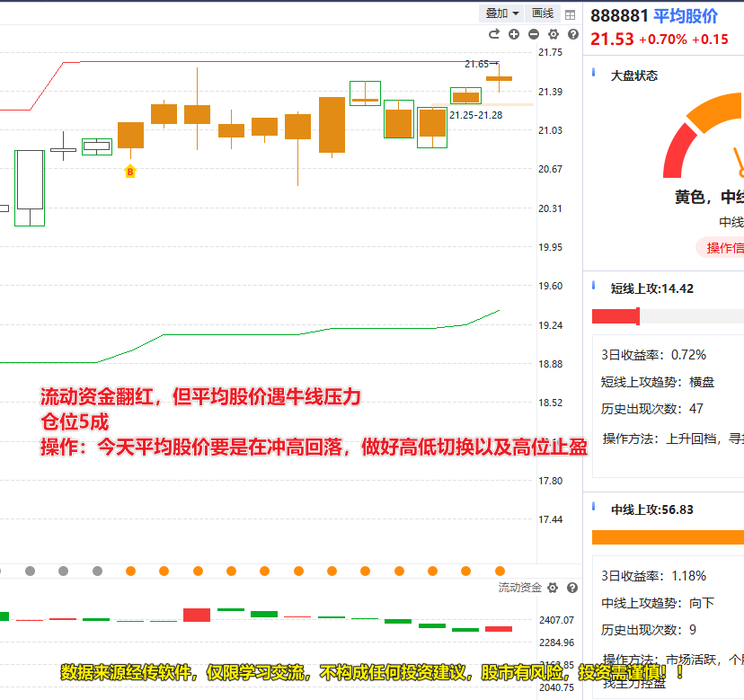
Task: Click the 画线 draw-line button
Action: [x=543, y=13]
